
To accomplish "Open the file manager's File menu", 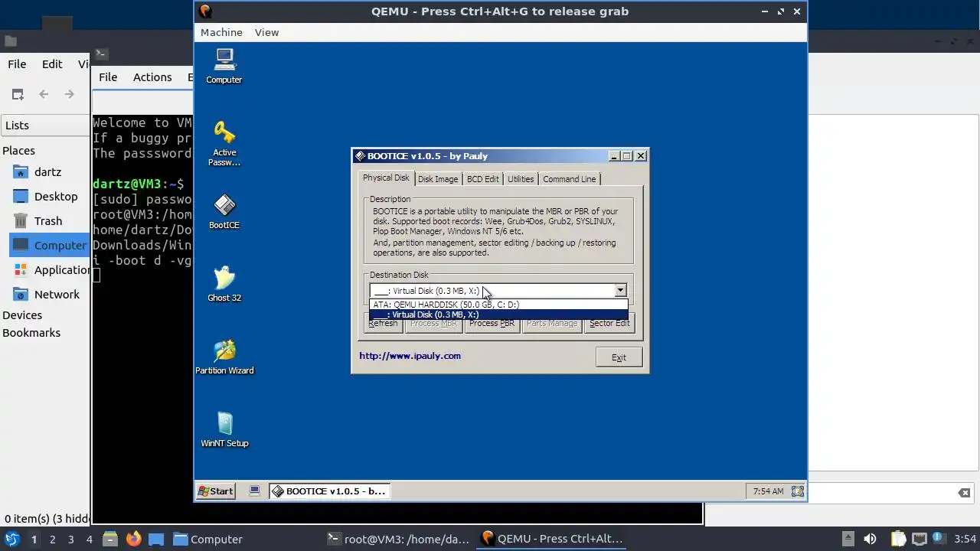I will (x=17, y=64).
